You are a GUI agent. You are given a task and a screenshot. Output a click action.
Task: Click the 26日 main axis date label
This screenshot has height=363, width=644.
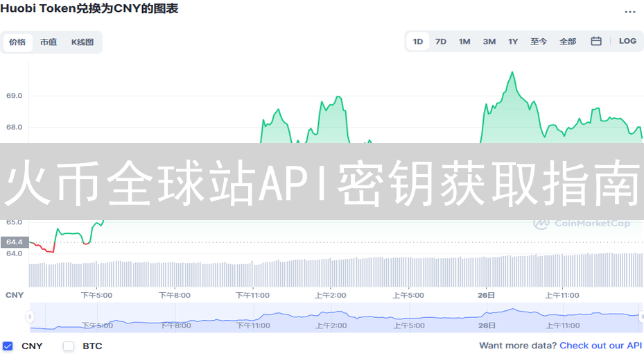click(486, 295)
